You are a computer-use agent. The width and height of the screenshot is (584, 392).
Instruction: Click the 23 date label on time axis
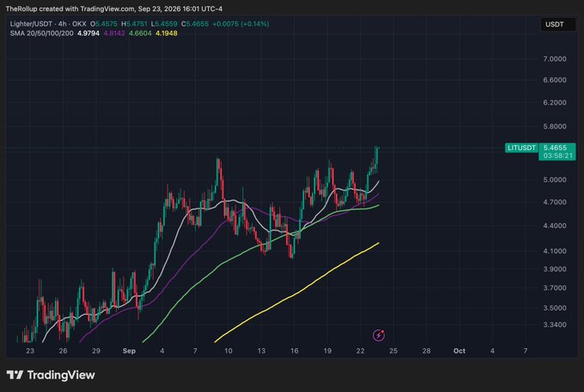(x=30, y=351)
